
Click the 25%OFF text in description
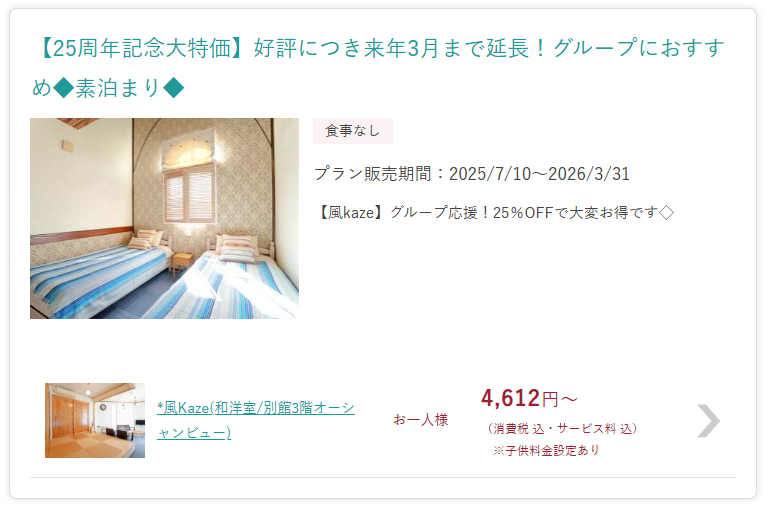click(x=523, y=212)
